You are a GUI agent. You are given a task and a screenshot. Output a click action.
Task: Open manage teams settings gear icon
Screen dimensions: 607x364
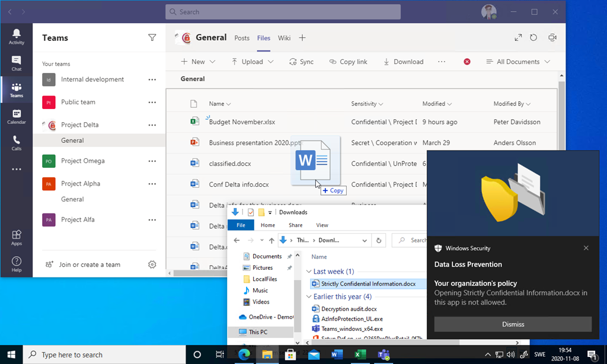point(152,265)
